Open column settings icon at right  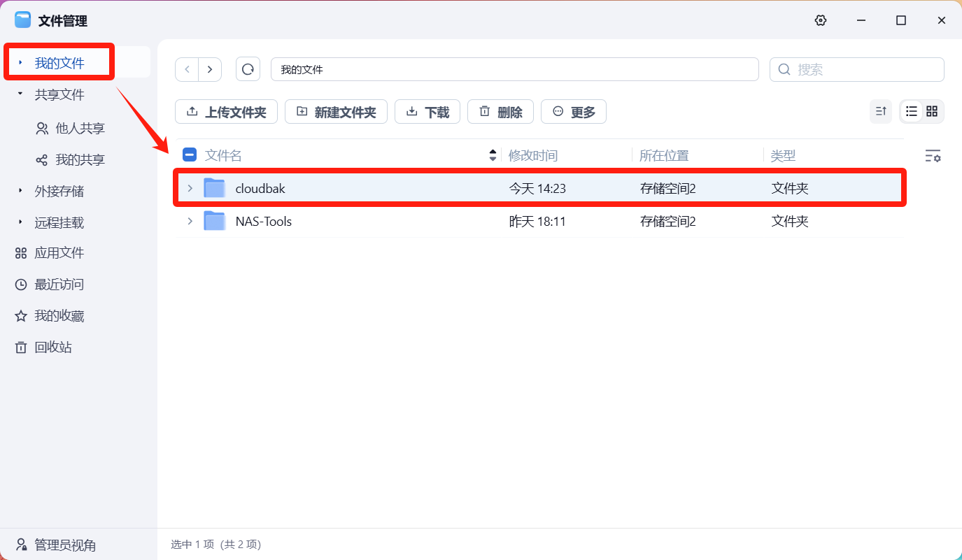point(933,156)
